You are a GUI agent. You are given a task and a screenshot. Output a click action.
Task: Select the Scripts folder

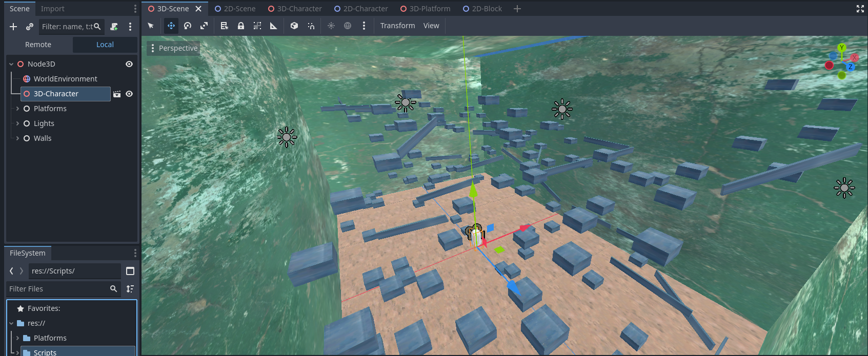(78, 352)
